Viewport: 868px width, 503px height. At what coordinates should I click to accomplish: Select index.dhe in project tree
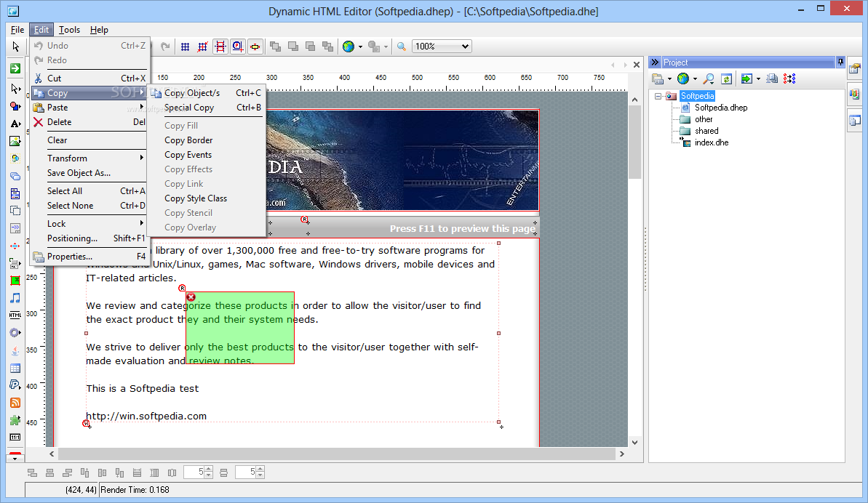[712, 142]
